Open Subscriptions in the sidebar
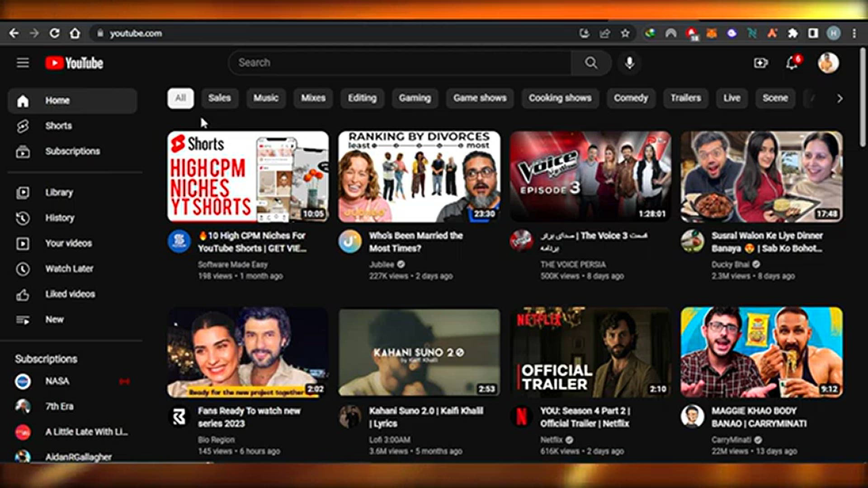The height and width of the screenshot is (488, 868). pos(72,151)
